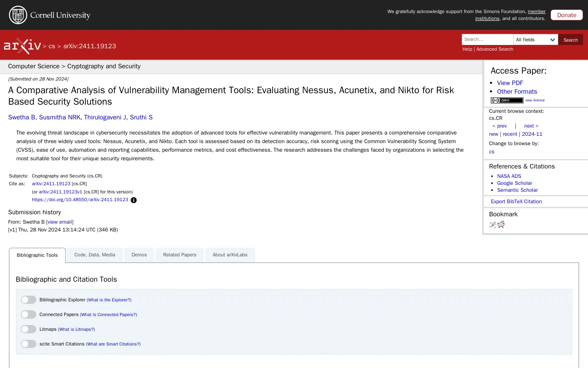
Task: Click Export BibTeX Citation link
Action: pyautogui.click(x=516, y=202)
